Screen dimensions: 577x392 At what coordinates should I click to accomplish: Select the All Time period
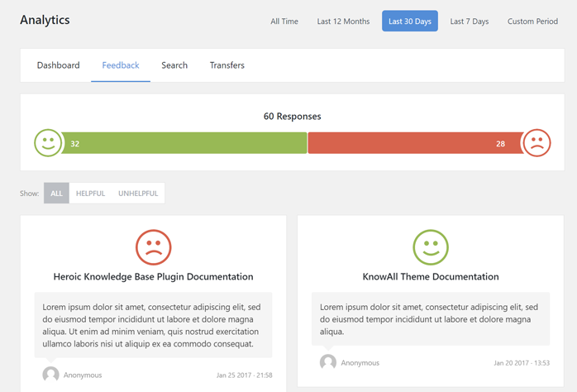coord(284,22)
